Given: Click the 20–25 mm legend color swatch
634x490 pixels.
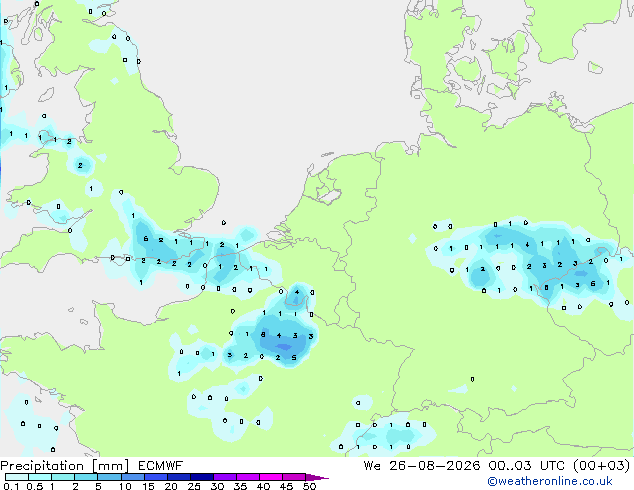Looking at the screenshot, I should point(178,477).
